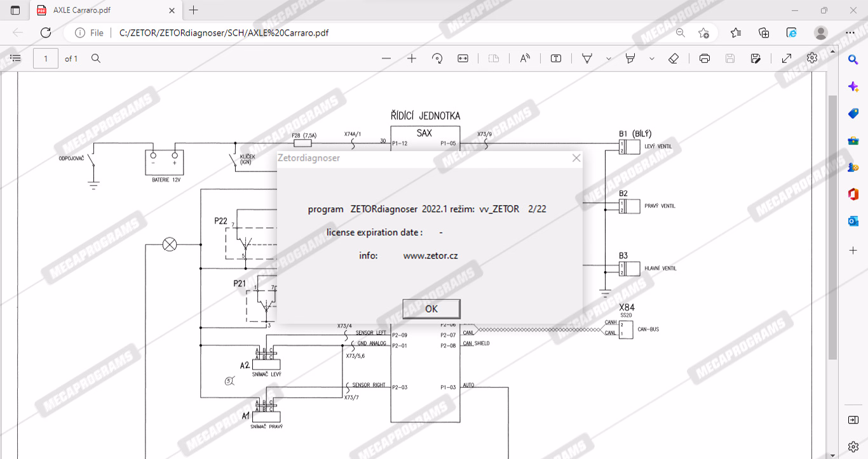Print the PDF document
Image resolution: width=868 pixels, height=459 pixels.
click(705, 58)
